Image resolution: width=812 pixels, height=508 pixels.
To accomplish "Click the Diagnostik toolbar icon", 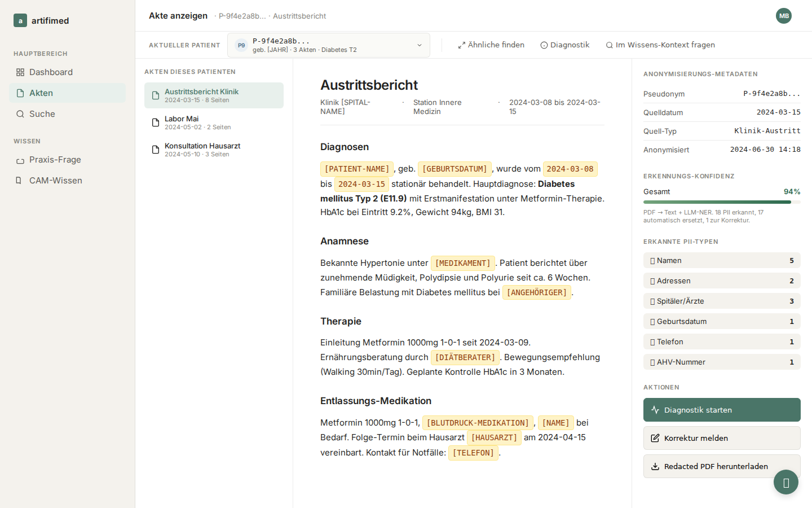I will click(x=544, y=45).
